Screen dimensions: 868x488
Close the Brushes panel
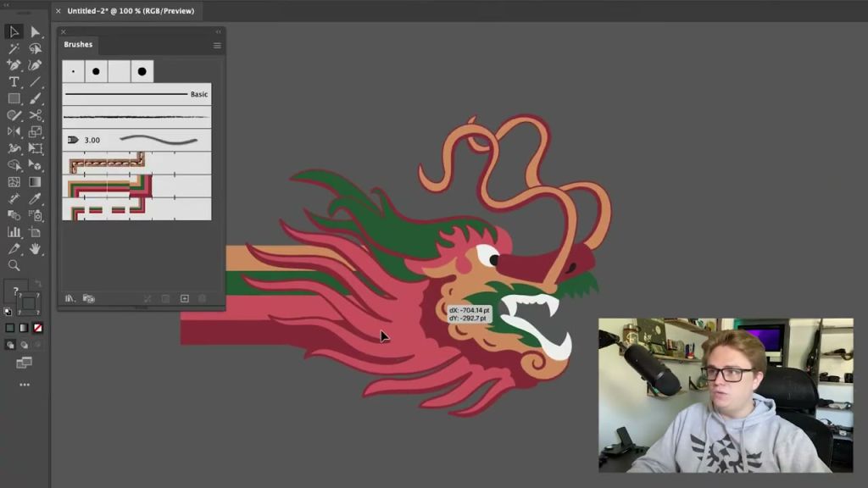click(63, 31)
